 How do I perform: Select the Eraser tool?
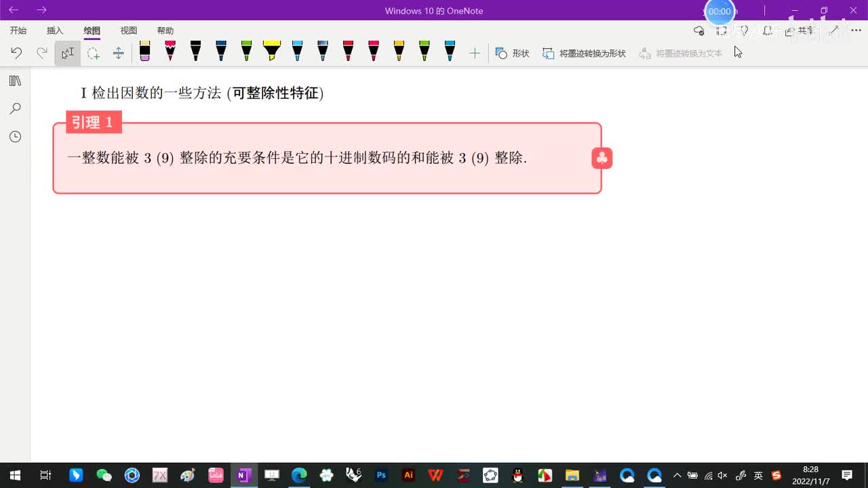click(x=144, y=51)
